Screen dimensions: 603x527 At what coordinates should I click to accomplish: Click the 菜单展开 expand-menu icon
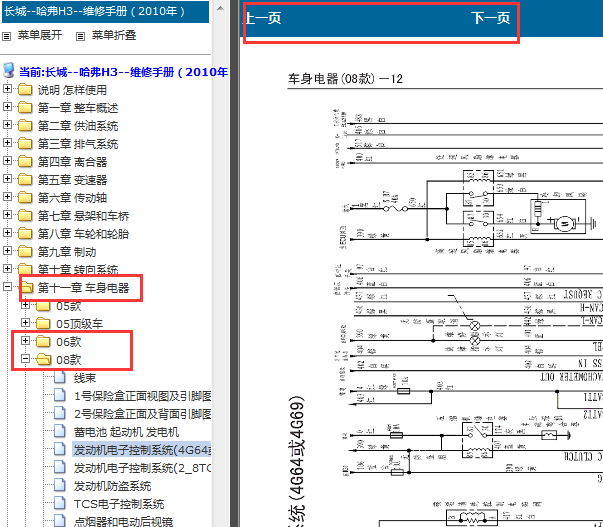click(7, 37)
